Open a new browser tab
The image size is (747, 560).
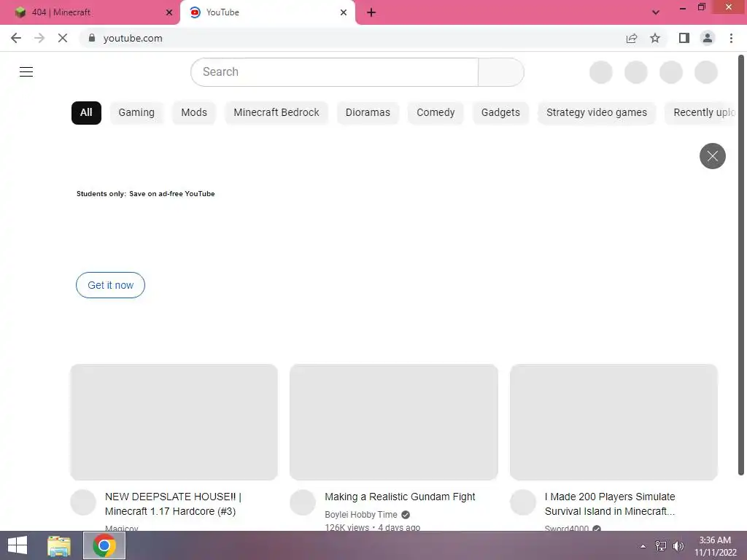371,12
